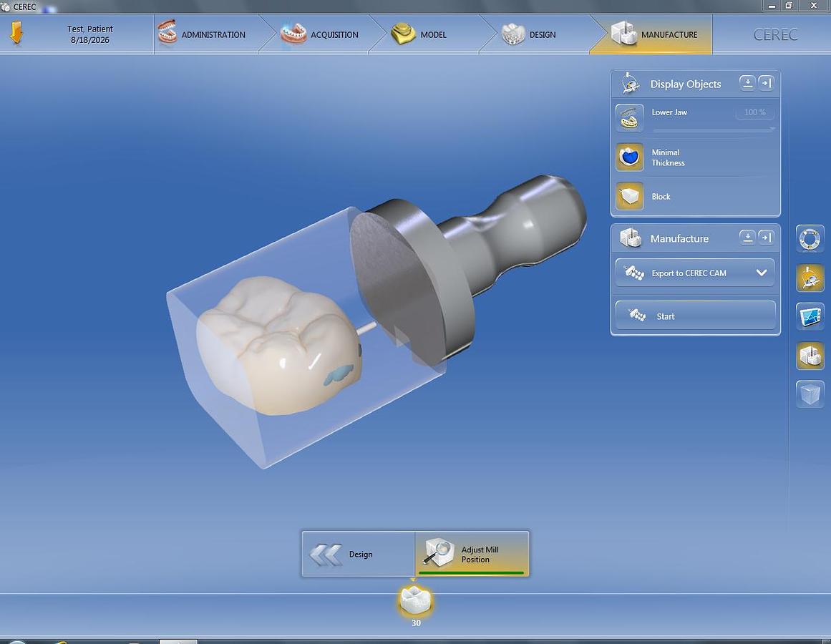Open View Options ring icon in side bar
831x644 pixels.
810,239
